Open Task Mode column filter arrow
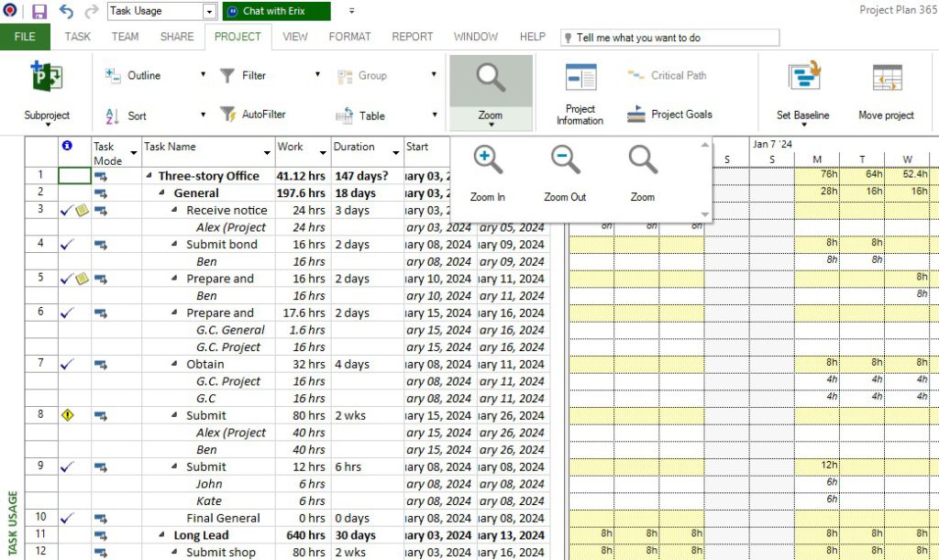The height and width of the screenshot is (560, 939). click(134, 153)
